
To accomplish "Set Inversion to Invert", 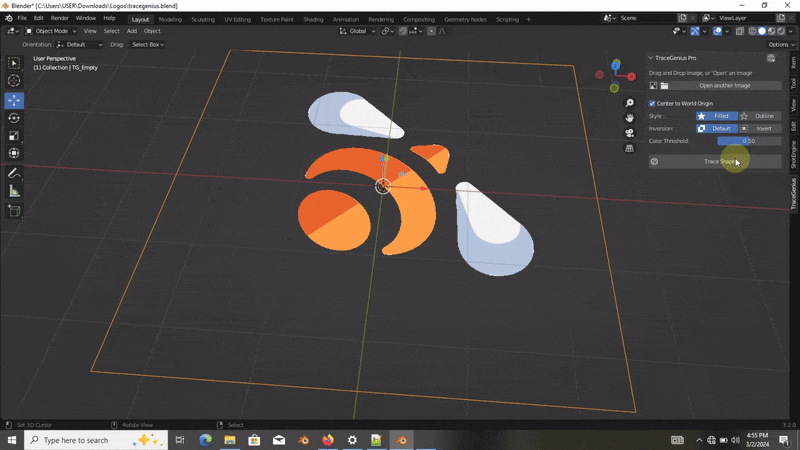I will [x=760, y=129].
